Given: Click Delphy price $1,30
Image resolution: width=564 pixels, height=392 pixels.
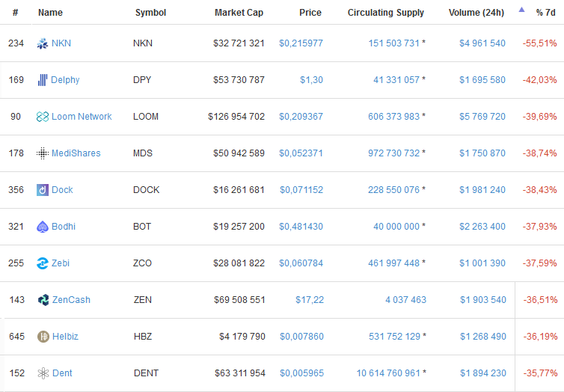Looking at the screenshot, I should pos(311,80).
